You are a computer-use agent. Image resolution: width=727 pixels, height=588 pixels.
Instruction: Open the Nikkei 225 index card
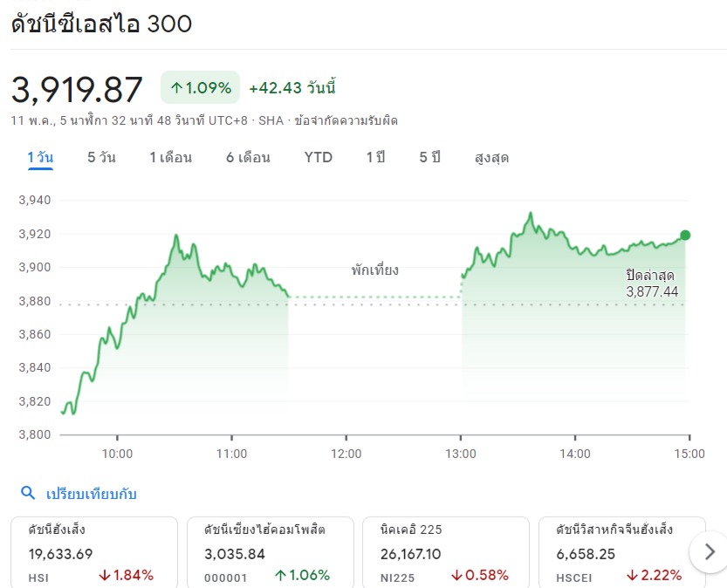click(x=445, y=551)
